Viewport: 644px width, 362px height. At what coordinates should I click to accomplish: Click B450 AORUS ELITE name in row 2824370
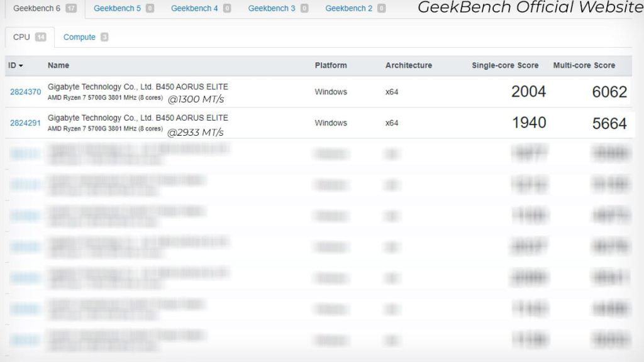click(x=138, y=87)
